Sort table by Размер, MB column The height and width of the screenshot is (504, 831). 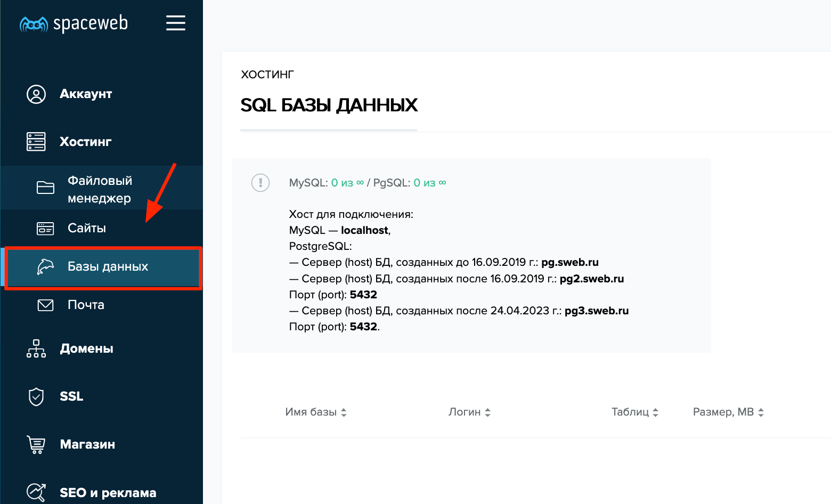click(x=728, y=412)
